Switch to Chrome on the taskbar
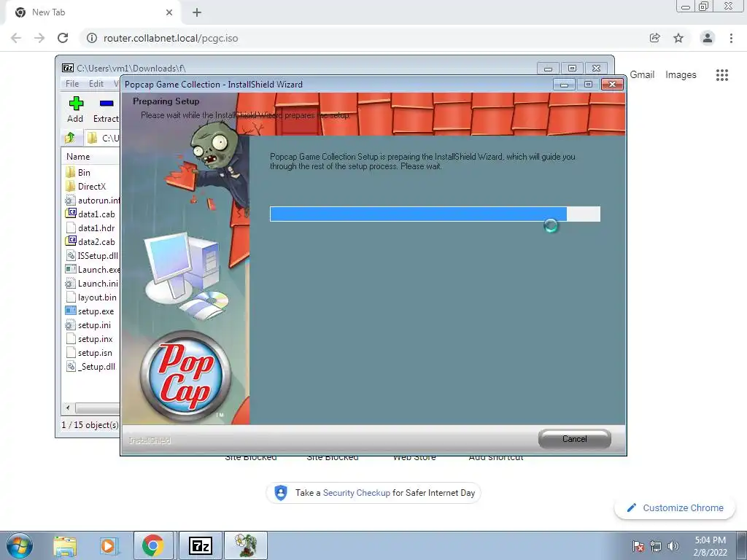This screenshot has height=560, width=747. [x=153, y=545]
